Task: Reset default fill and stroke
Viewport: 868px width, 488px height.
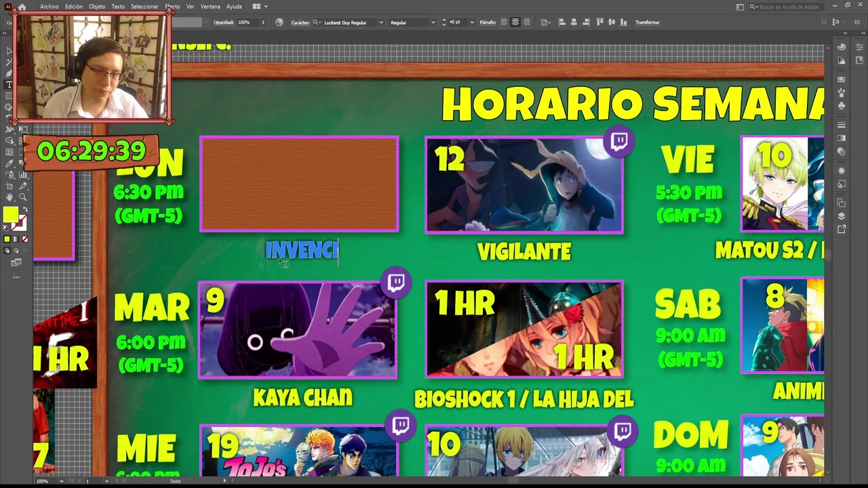Action: click(x=5, y=227)
